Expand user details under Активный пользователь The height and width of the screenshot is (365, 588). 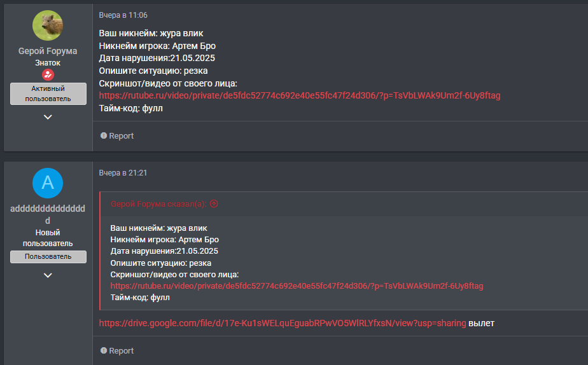coord(48,117)
